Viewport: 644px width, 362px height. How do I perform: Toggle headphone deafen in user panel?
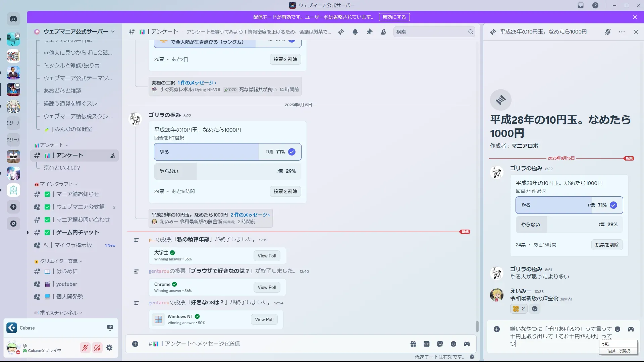(97, 348)
